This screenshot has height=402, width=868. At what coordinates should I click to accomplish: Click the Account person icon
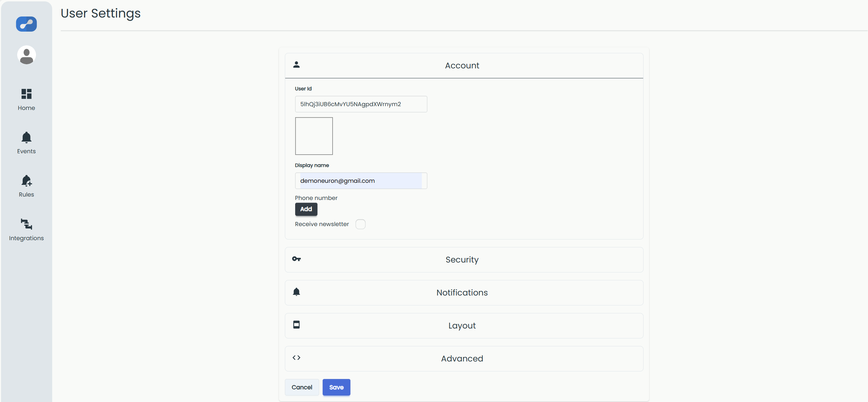click(x=297, y=65)
